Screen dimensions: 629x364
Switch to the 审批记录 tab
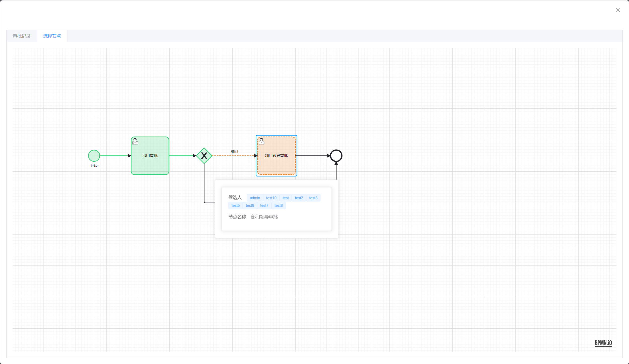(22, 36)
